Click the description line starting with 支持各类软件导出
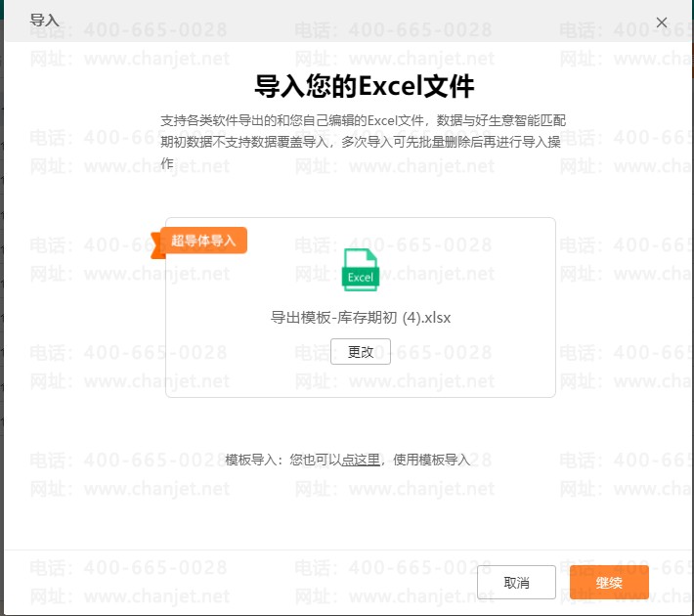The width and height of the screenshot is (694, 616). [x=363, y=120]
